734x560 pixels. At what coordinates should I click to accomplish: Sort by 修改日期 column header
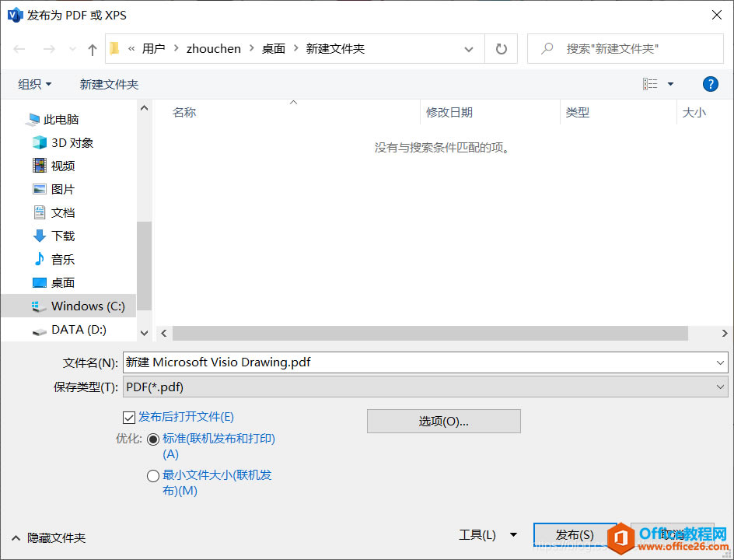click(449, 112)
